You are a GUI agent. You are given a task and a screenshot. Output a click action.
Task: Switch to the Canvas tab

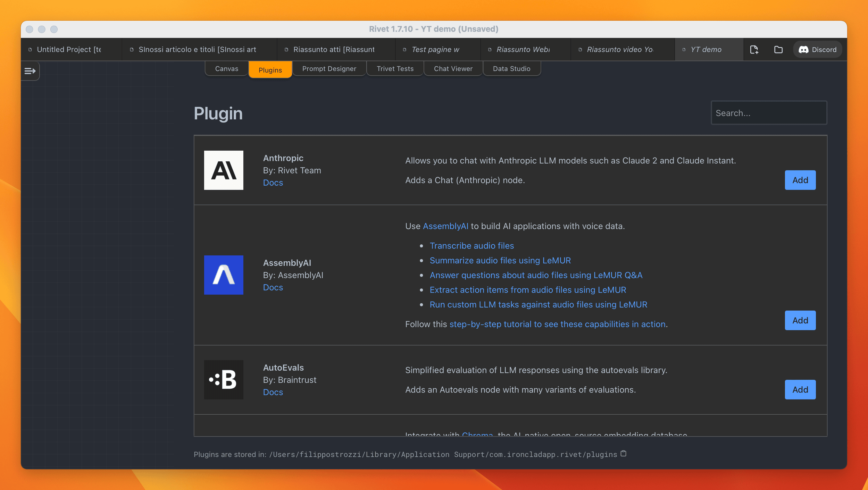point(227,69)
